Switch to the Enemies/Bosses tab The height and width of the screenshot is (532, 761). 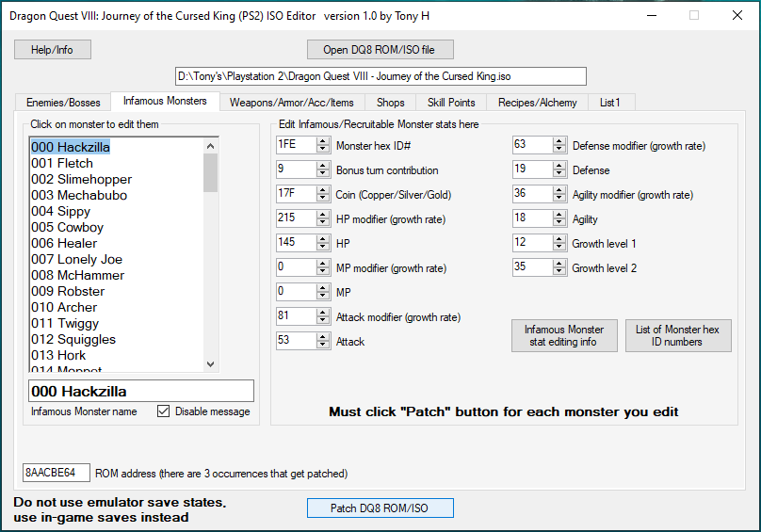pos(63,102)
